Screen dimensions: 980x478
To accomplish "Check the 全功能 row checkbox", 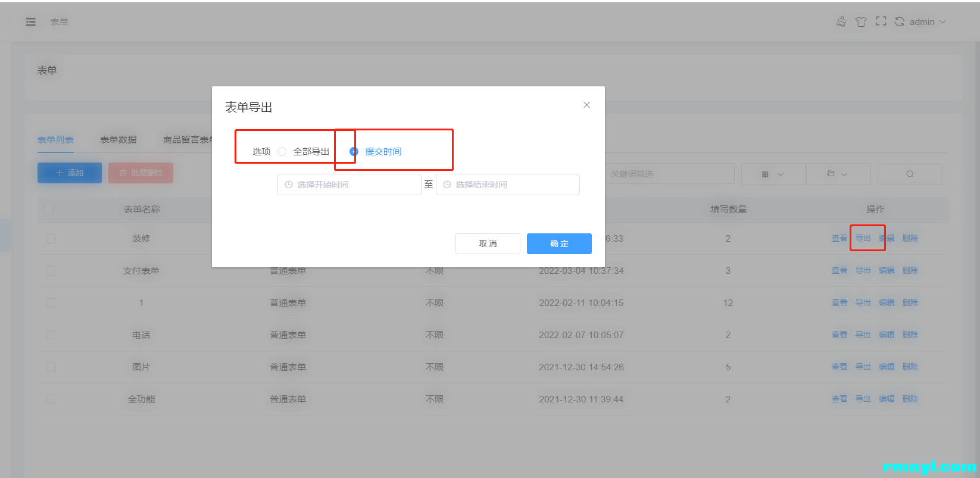I will pyautogui.click(x=51, y=399).
